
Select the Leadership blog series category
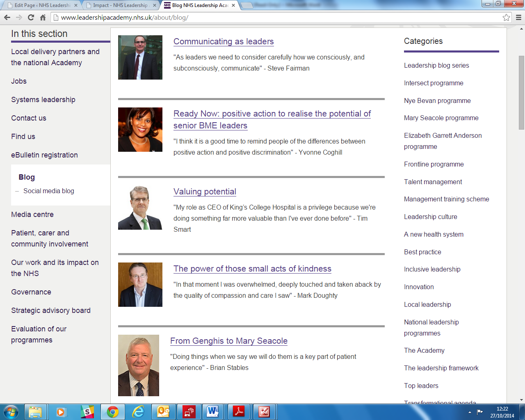click(436, 66)
